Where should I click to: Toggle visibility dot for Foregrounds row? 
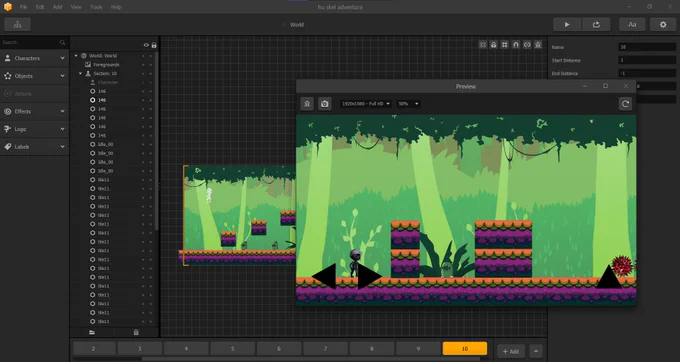(143, 65)
